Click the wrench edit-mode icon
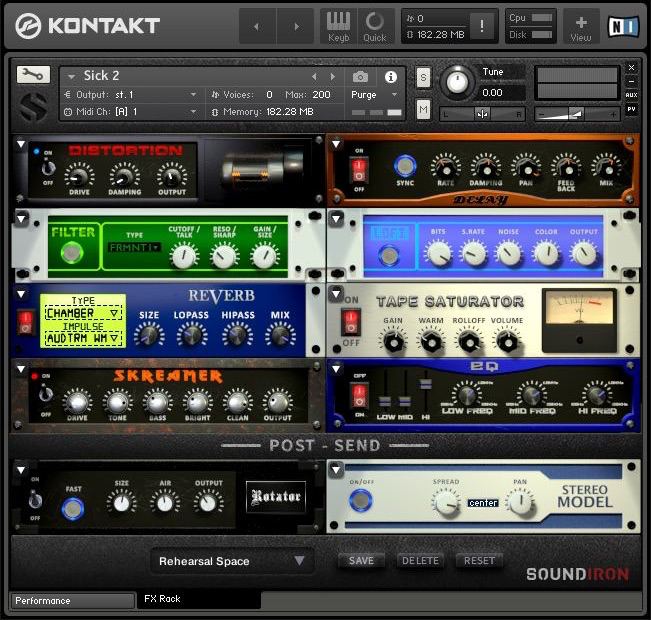651x620 pixels. [x=32, y=75]
